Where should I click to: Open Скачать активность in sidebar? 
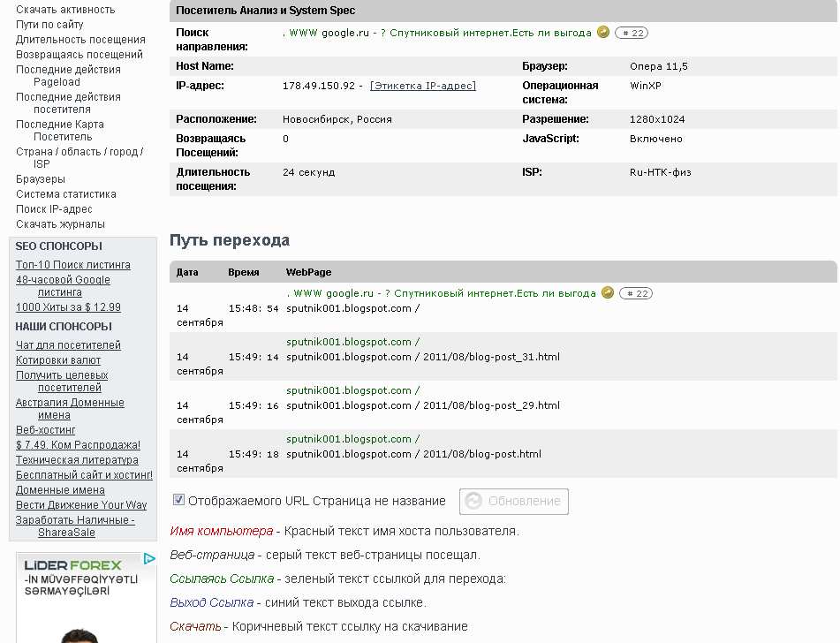(x=65, y=10)
